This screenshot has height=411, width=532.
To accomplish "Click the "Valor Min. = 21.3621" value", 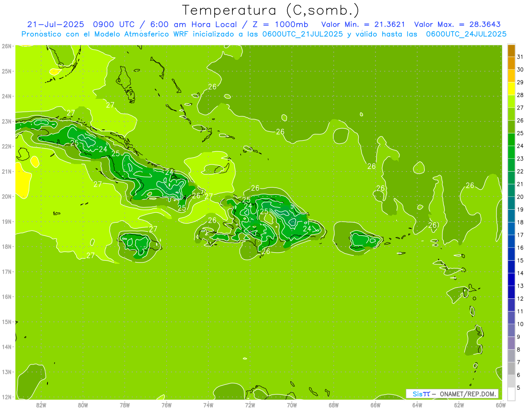I will [x=363, y=24].
